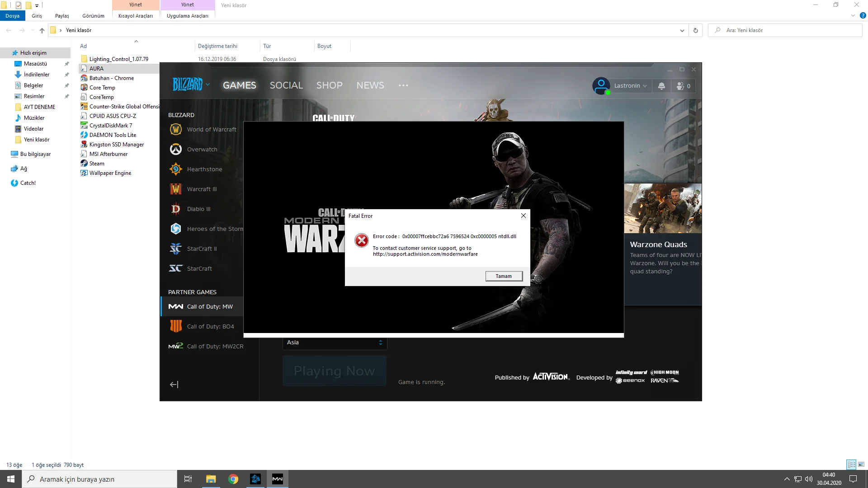
Task: Select the Hearthstone game icon
Action: pyautogui.click(x=175, y=169)
